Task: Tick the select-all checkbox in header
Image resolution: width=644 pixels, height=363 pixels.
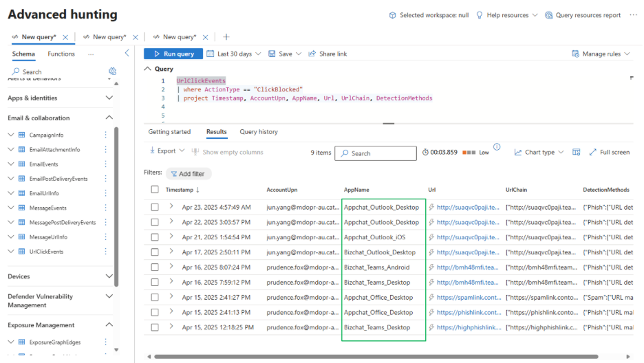Action: 154,190
